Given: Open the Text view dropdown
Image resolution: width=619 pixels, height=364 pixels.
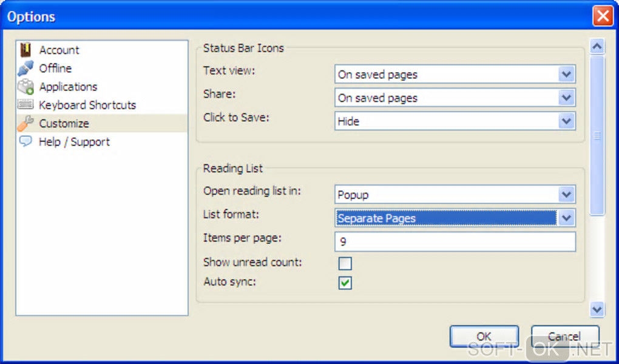Looking at the screenshot, I should (566, 74).
